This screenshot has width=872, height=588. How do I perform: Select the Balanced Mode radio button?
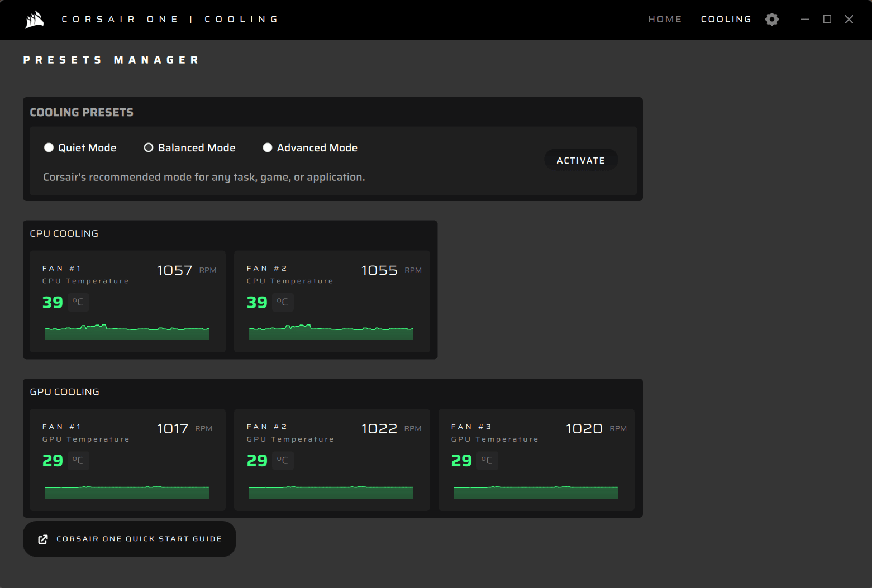coord(149,147)
